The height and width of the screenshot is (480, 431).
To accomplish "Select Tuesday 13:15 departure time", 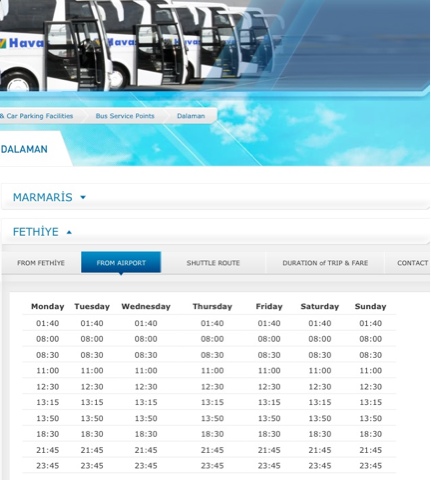I will [x=92, y=402].
